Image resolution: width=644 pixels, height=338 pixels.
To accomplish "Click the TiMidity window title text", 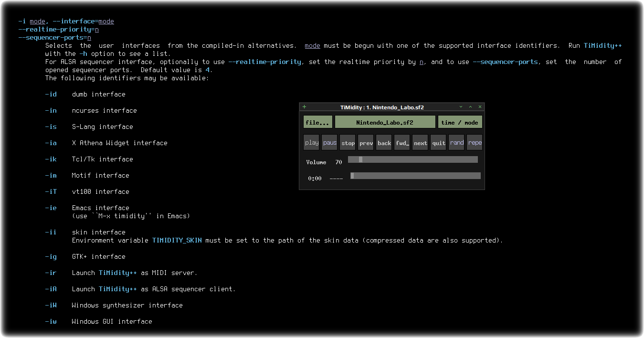I will pyautogui.click(x=382, y=107).
